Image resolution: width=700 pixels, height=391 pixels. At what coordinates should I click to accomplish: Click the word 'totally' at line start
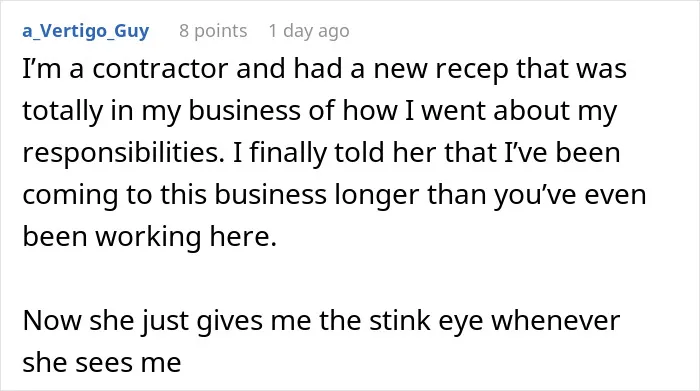[x=63, y=111]
